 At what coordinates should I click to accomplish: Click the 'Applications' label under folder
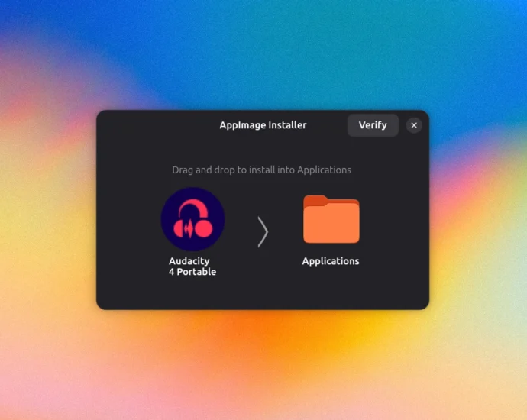[331, 261]
